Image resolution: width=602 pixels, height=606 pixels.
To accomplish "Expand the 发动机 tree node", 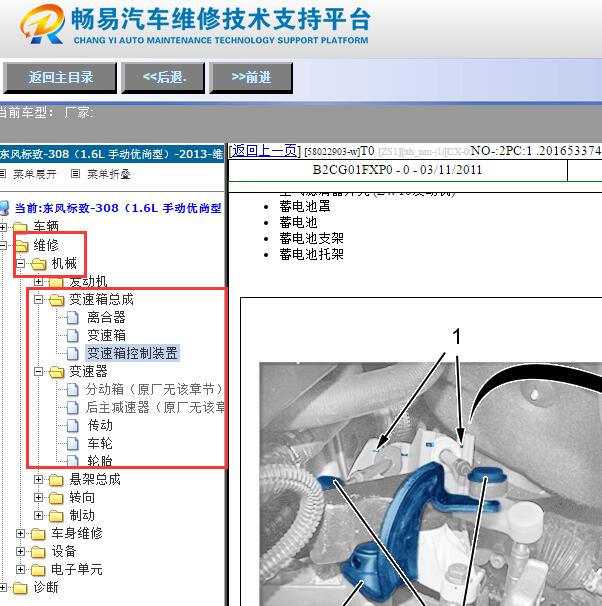I will coord(38,281).
